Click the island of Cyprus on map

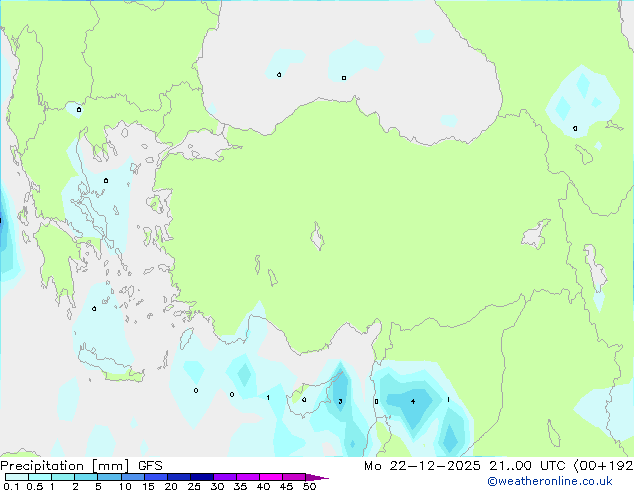click(x=309, y=399)
